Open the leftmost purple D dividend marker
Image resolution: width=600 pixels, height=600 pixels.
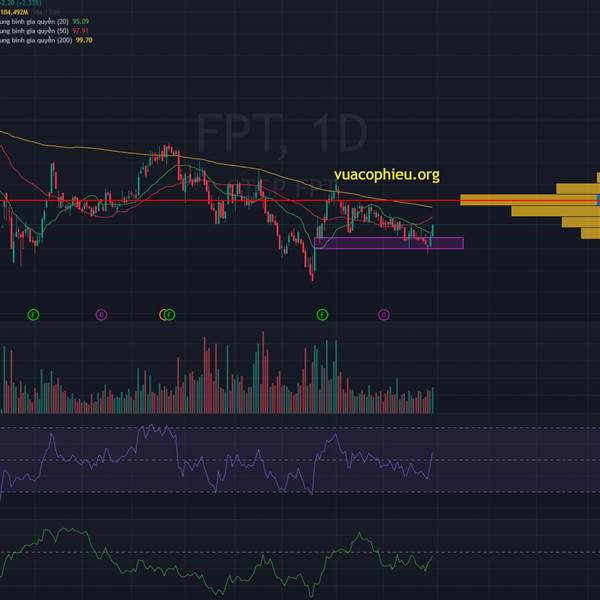(101, 315)
